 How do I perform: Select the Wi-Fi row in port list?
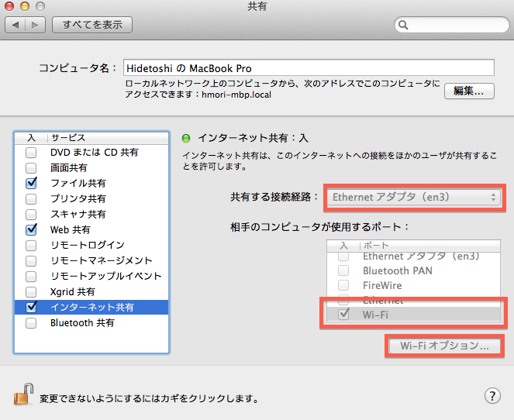414,315
